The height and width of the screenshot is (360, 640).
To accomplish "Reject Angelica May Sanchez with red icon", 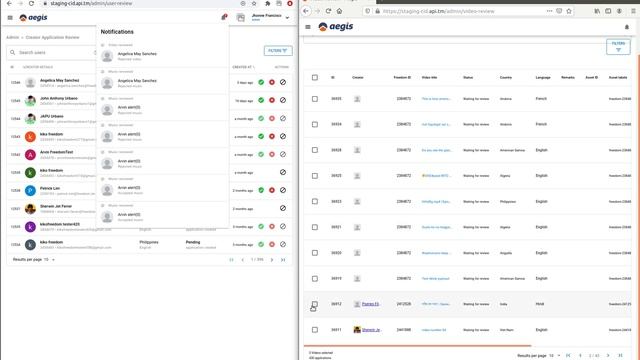I will (272, 82).
